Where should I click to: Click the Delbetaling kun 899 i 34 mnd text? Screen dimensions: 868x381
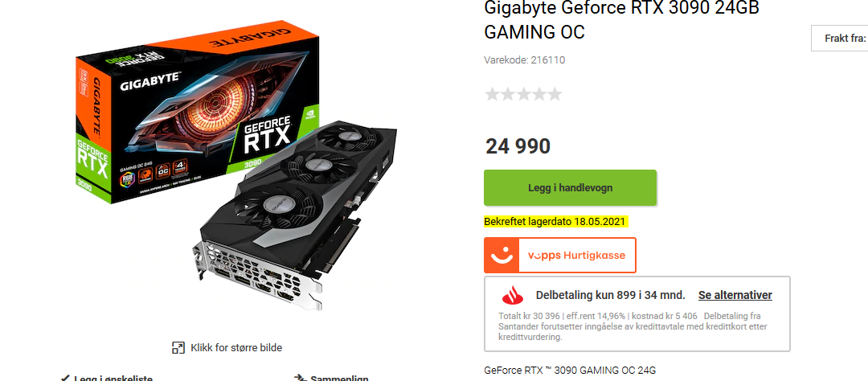point(610,295)
